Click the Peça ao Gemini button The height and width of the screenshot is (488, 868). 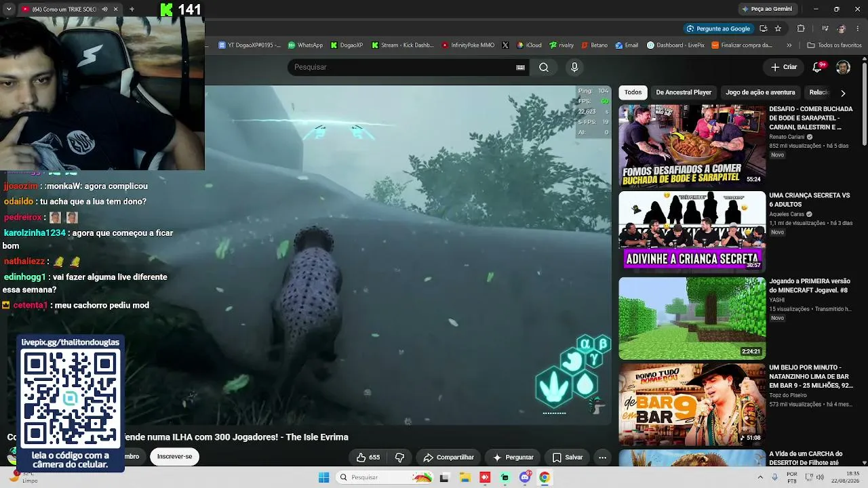pyautogui.click(x=767, y=9)
